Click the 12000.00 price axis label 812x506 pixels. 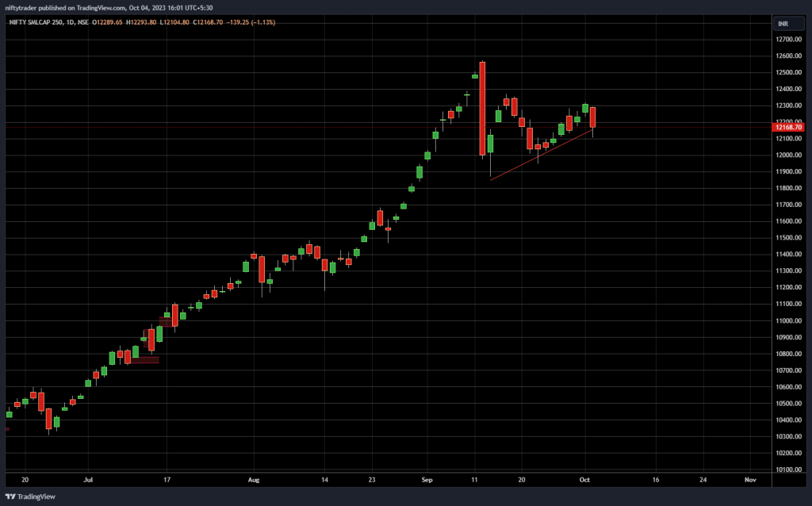(x=789, y=155)
